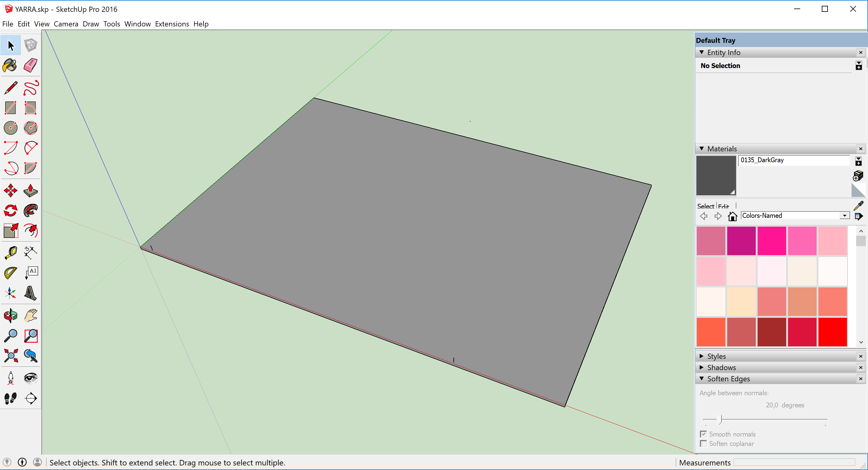Image resolution: width=868 pixels, height=470 pixels.
Task: Select the Zoom Window tool
Action: tap(31, 335)
